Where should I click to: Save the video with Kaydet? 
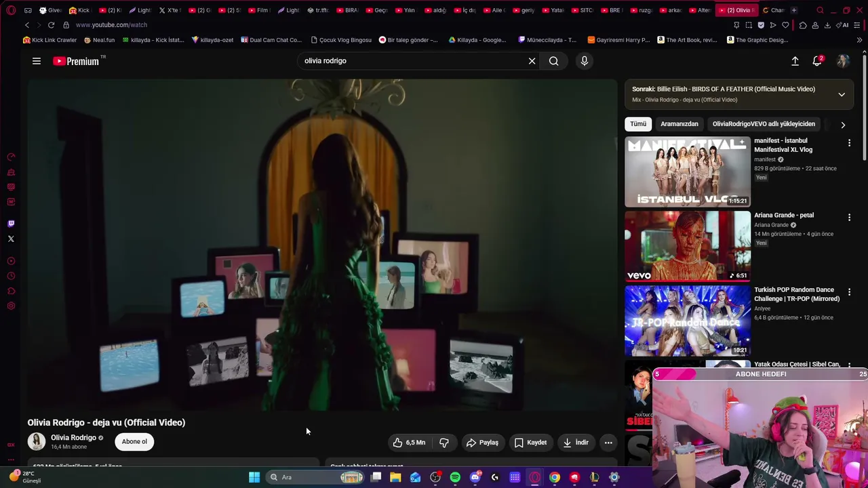pos(530,443)
